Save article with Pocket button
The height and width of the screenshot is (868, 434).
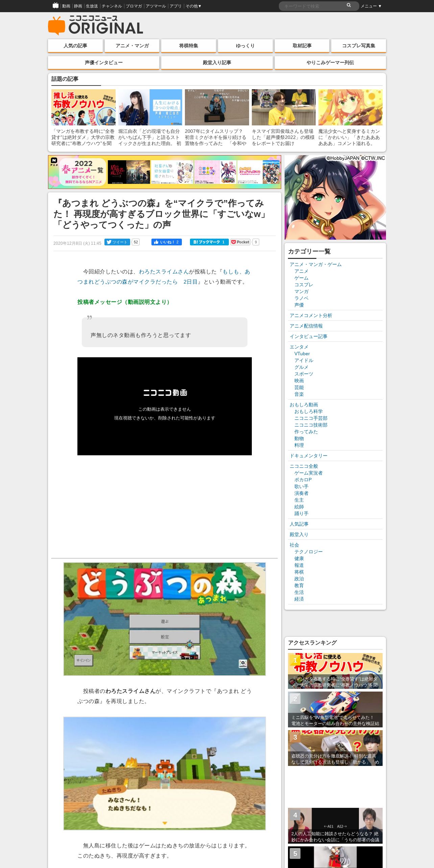240,242
